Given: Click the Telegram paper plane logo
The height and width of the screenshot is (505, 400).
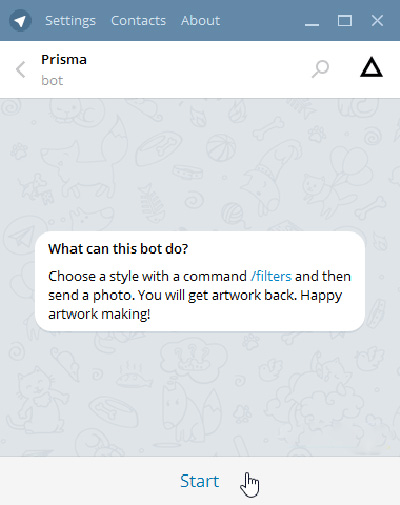Looking at the screenshot, I should [20, 21].
